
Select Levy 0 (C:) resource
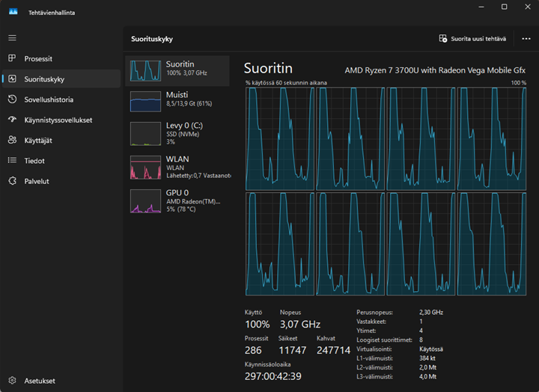(x=177, y=133)
